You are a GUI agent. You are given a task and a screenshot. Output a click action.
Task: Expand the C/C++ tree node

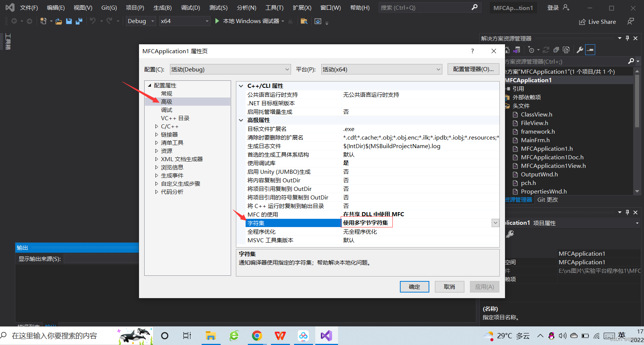pyautogui.click(x=157, y=127)
